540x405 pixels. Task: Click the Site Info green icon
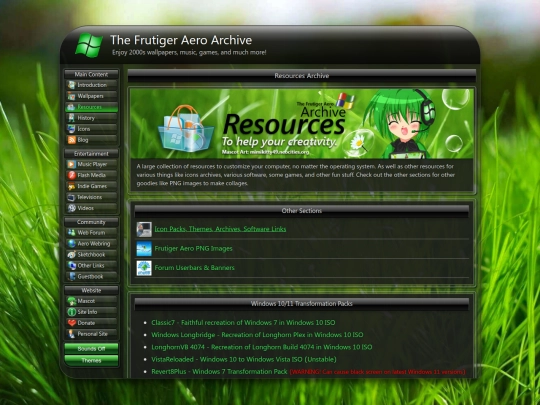tap(71, 312)
